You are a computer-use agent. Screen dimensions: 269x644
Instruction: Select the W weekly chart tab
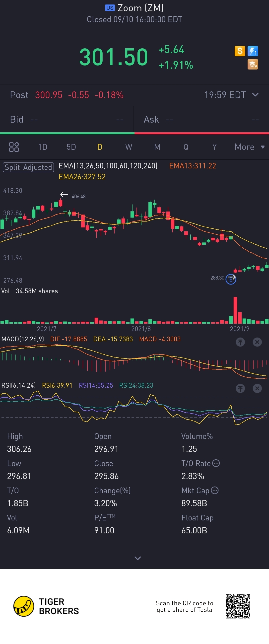(129, 147)
